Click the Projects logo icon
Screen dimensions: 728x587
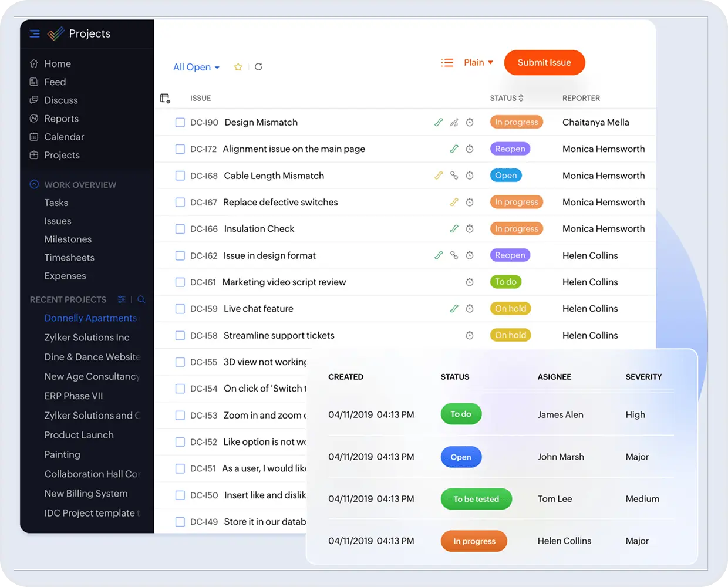56,33
